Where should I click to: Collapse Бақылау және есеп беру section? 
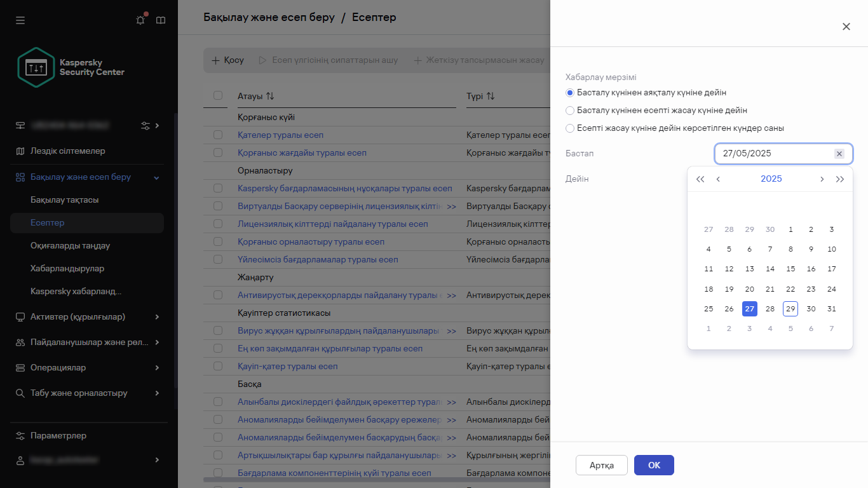[157, 177]
